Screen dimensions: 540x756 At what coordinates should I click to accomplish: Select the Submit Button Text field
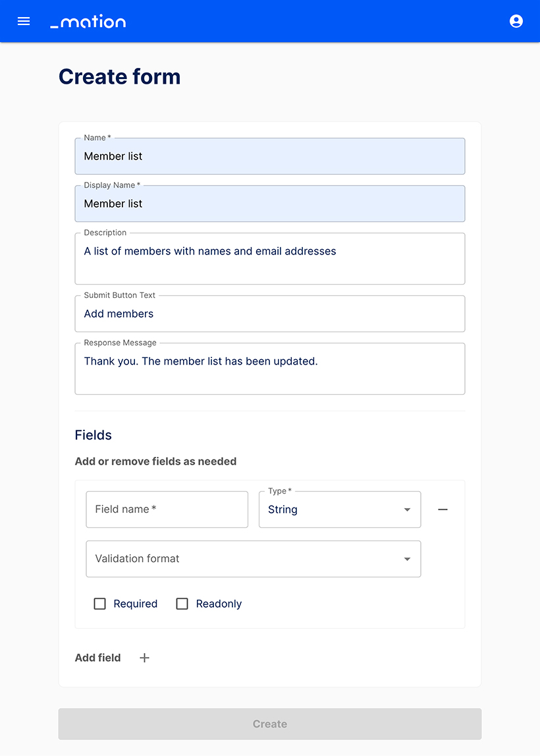click(270, 314)
